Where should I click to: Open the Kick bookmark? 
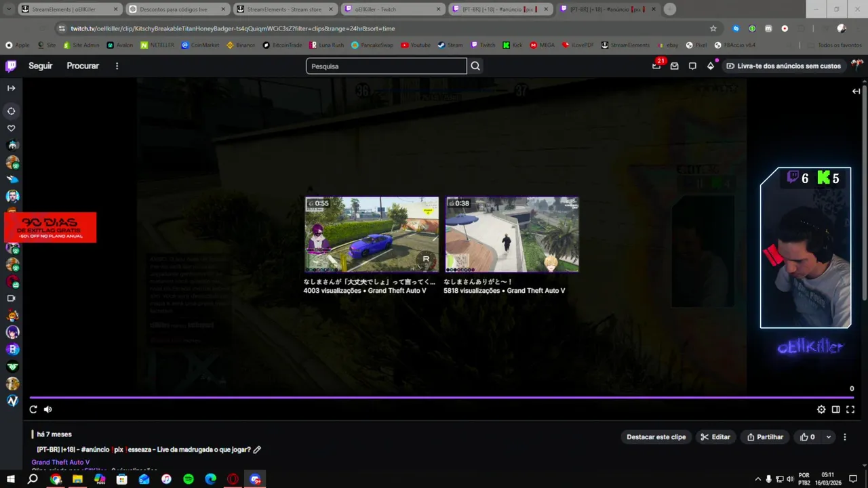pyautogui.click(x=513, y=45)
